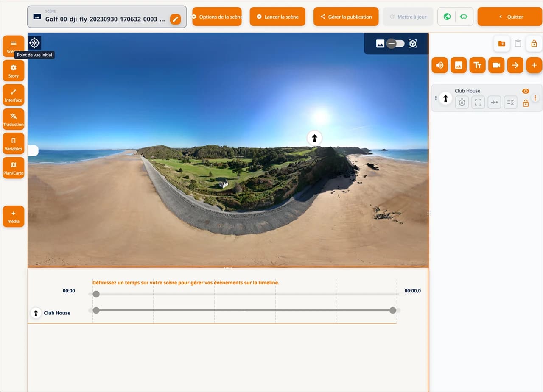This screenshot has width=543, height=392.
Task: Click Lancer la scène
Action: tap(277, 17)
